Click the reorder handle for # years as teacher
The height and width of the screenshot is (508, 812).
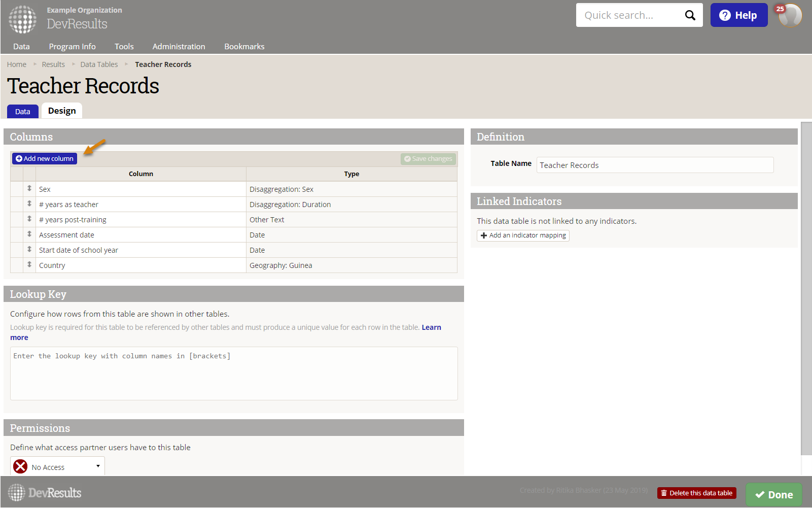29,204
